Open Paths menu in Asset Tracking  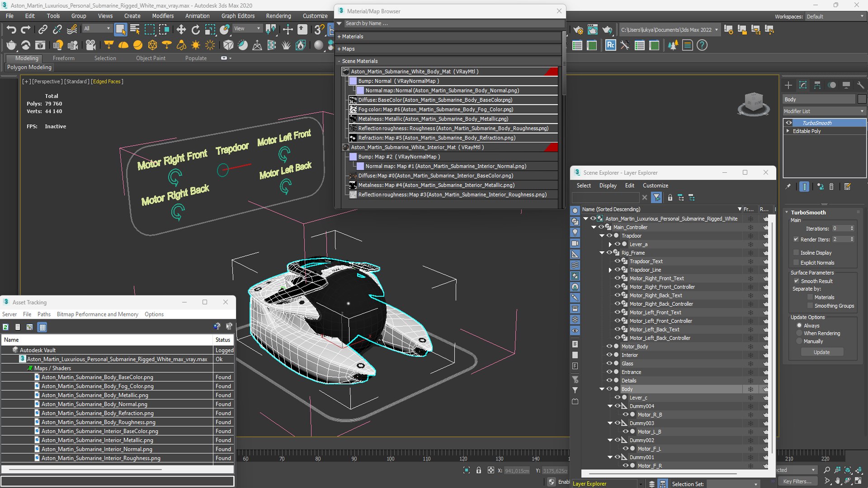(x=44, y=314)
